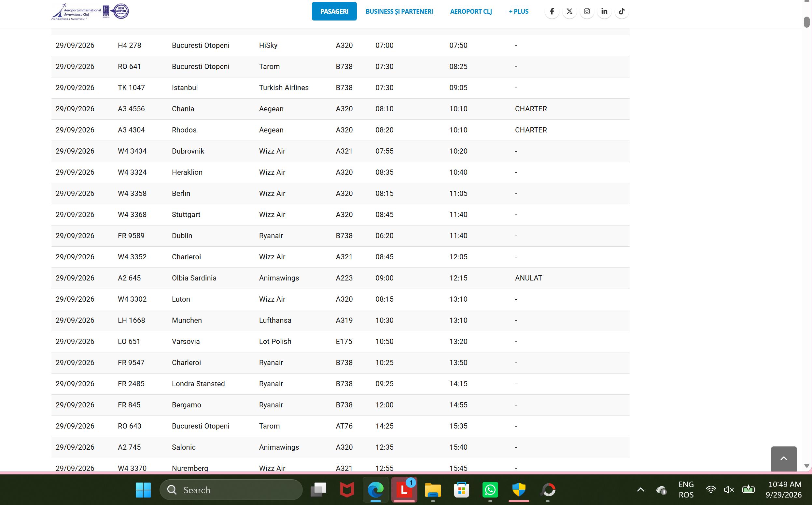Viewport: 812px width, 505px height.
Task: Click the Istanbul destination cell
Action: pos(185,88)
